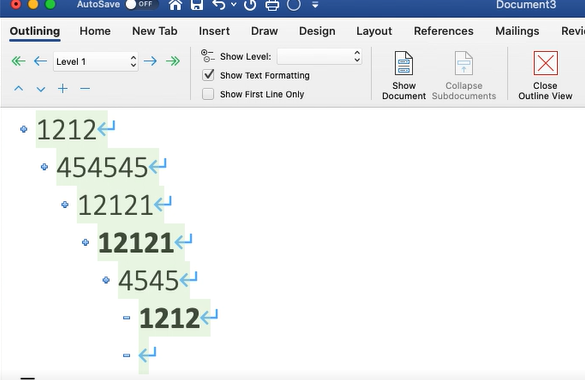
Task: Move selected heading up
Action: tap(19, 89)
